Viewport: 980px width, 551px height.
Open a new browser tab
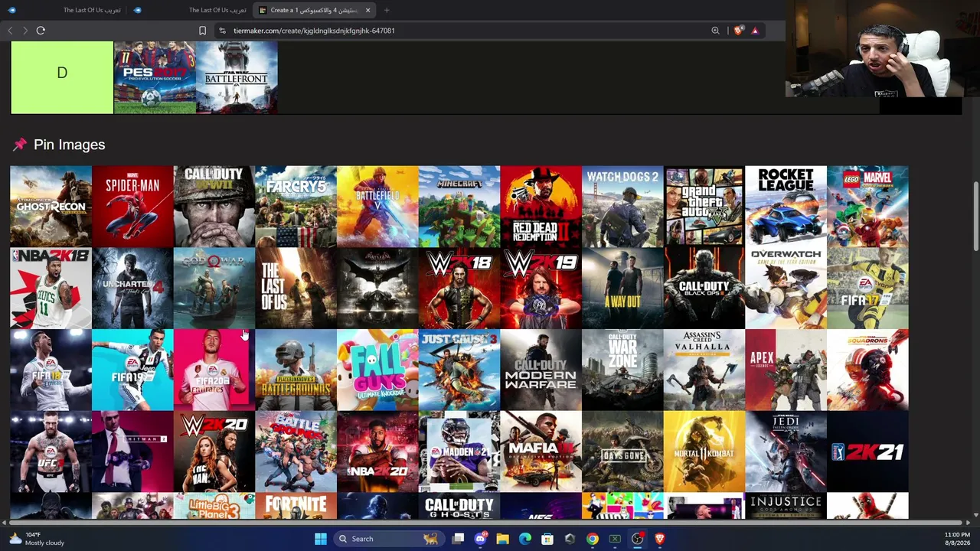[387, 10]
